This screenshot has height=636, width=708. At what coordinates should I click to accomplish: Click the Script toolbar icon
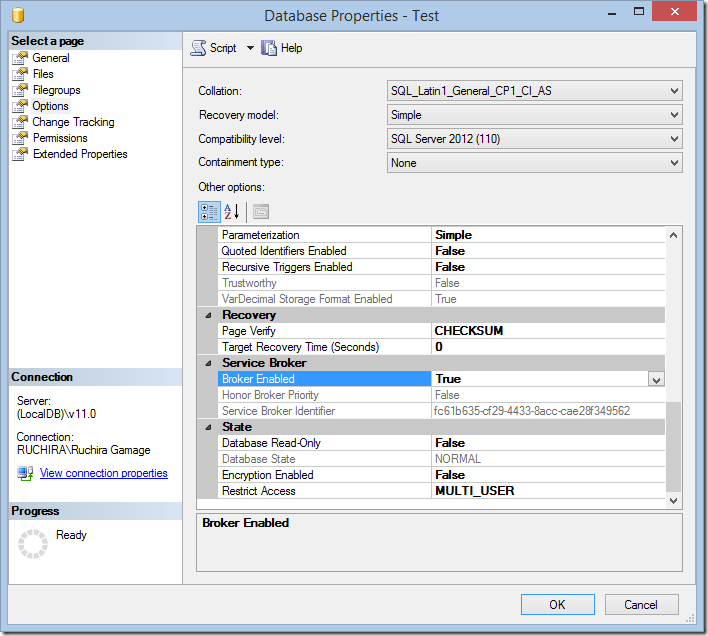(198, 48)
